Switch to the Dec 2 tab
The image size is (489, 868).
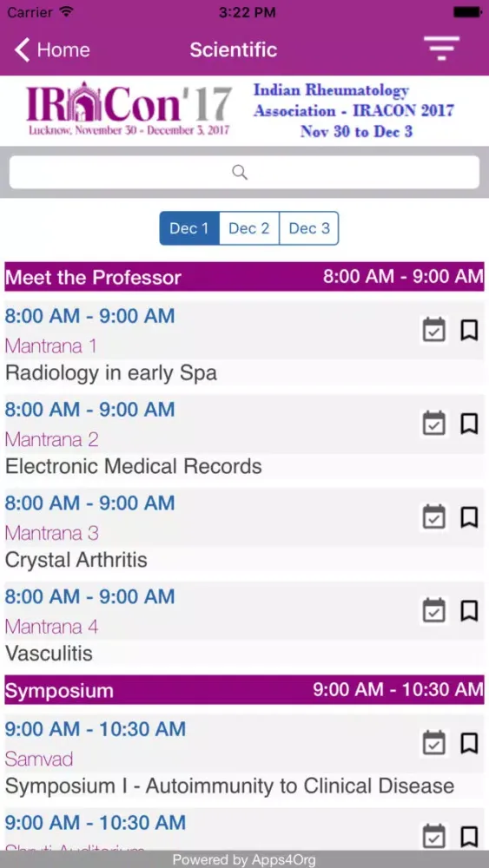[x=249, y=228]
